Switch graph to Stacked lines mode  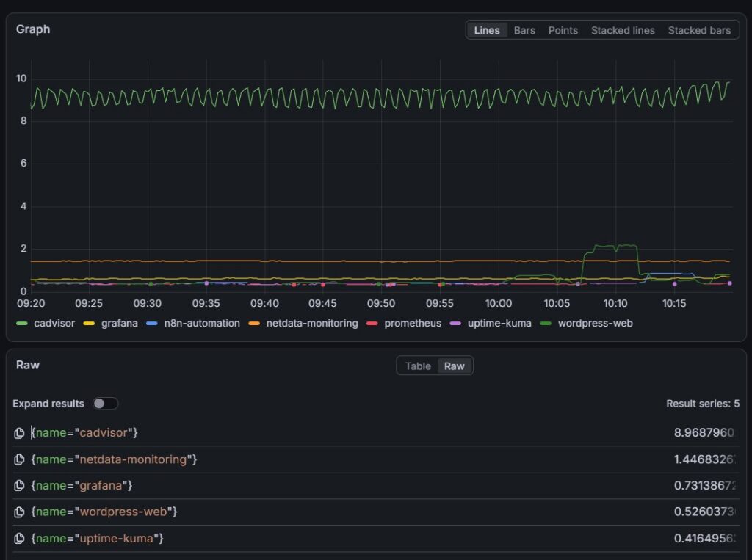623,30
